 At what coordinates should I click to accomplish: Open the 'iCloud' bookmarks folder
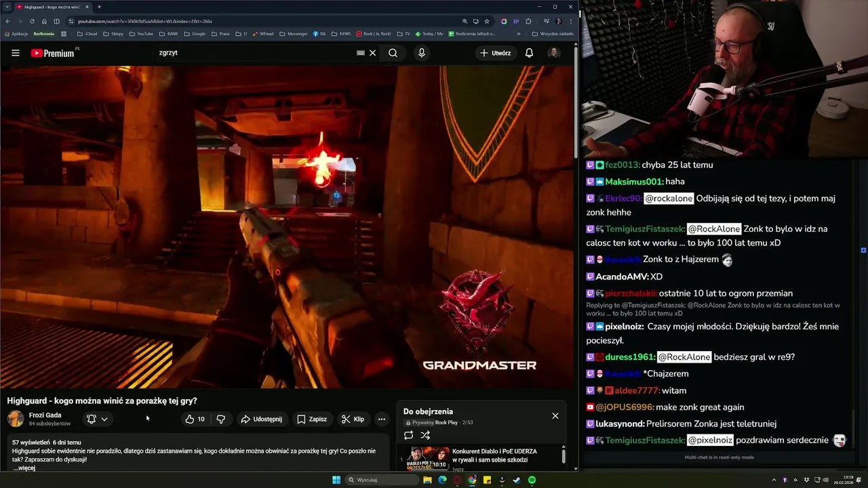tap(87, 33)
